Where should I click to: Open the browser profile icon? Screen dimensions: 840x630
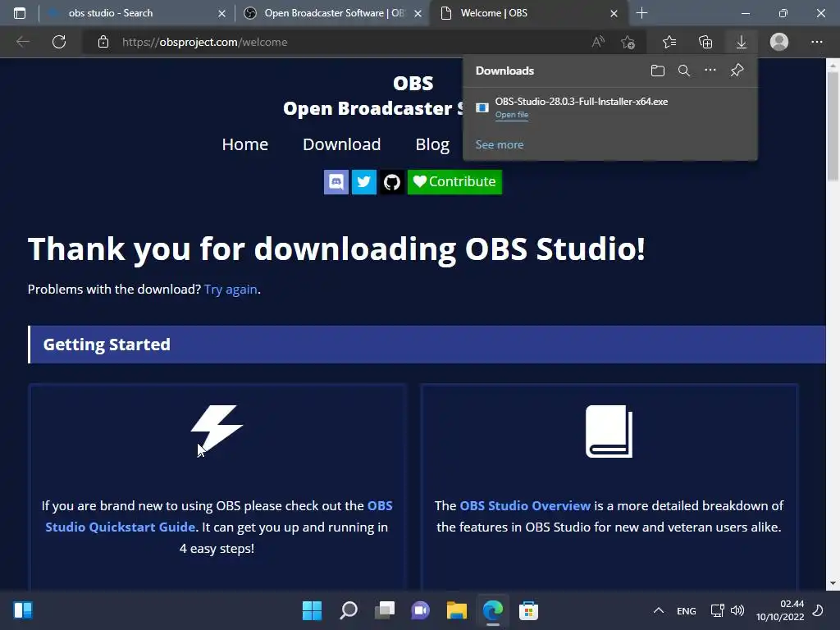pos(779,42)
